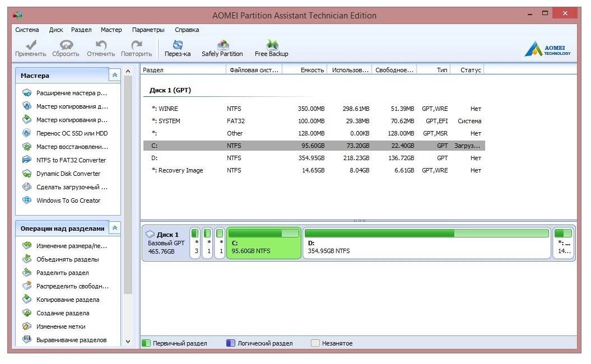The height and width of the screenshot is (364, 591).
Task: Click the Первичный раздел green legend swatch
Action: point(146,343)
